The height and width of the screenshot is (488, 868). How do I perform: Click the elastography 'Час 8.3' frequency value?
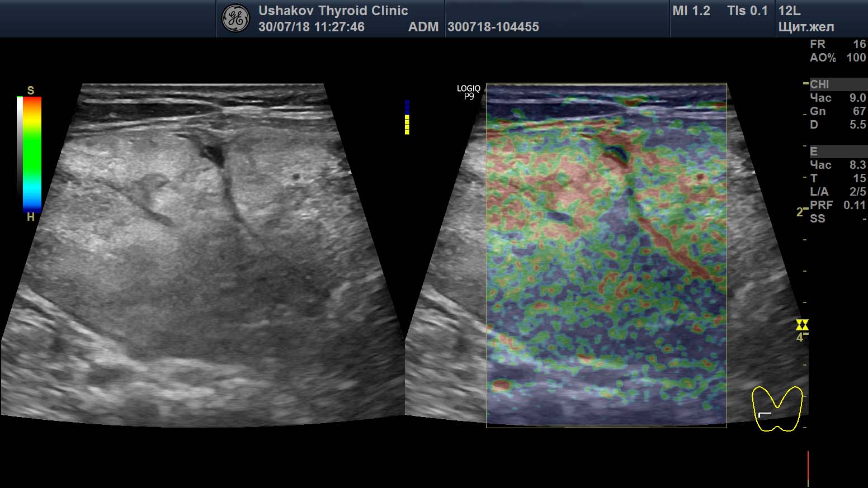pos(838,165)
